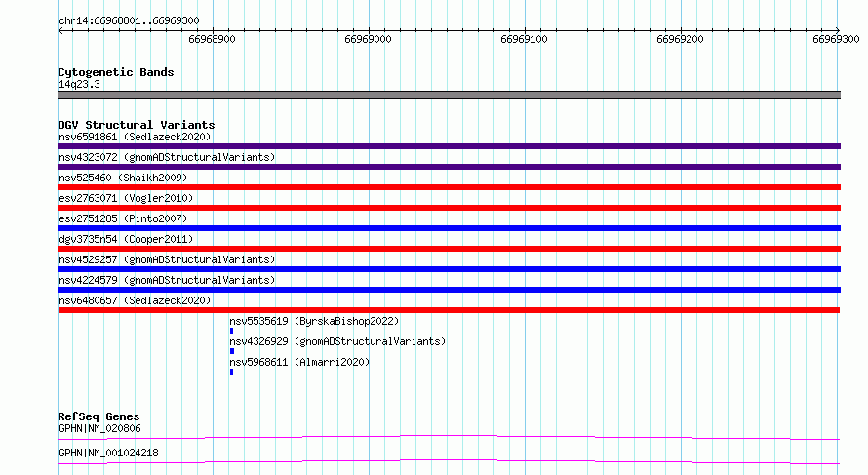
Task: Click the blue bar under nsv4224579
Action: click(x=449, y=290)
